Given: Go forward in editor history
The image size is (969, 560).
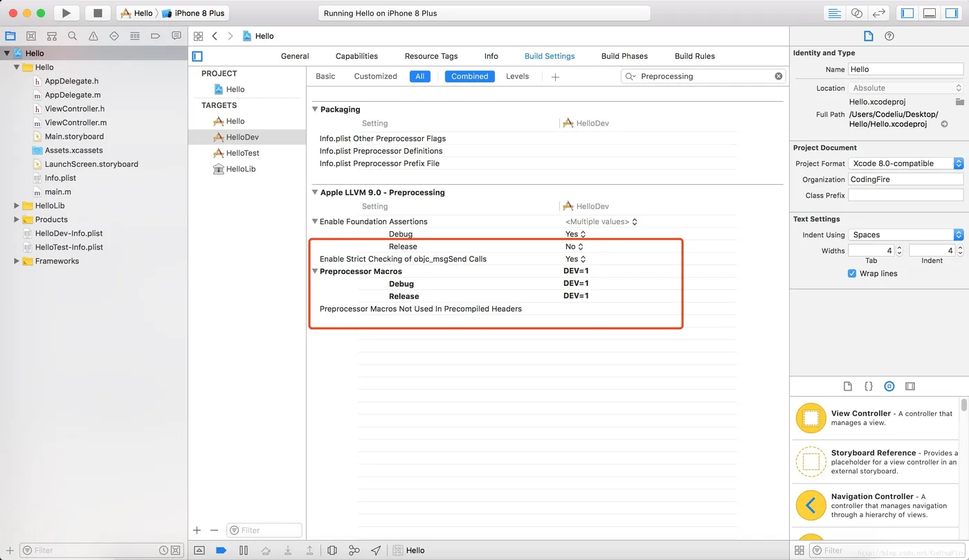Looking at the screenshot, I should (x=230, y=36).
